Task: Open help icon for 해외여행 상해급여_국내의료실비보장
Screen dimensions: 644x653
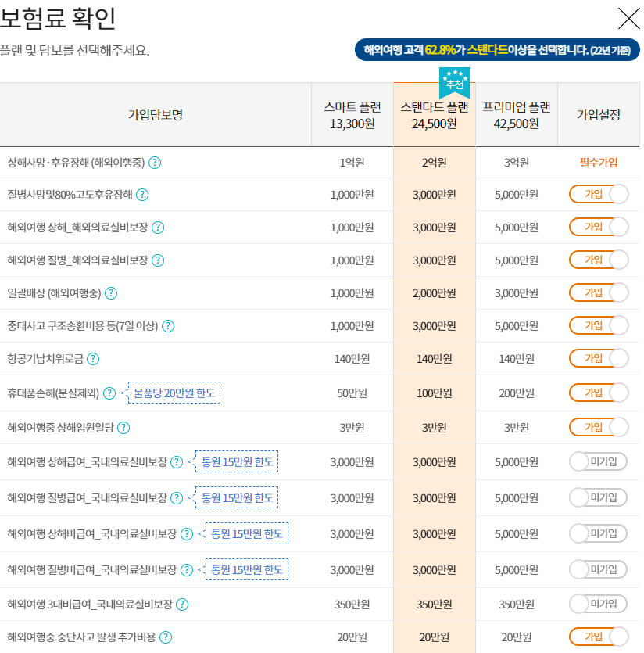Action: 177,462
